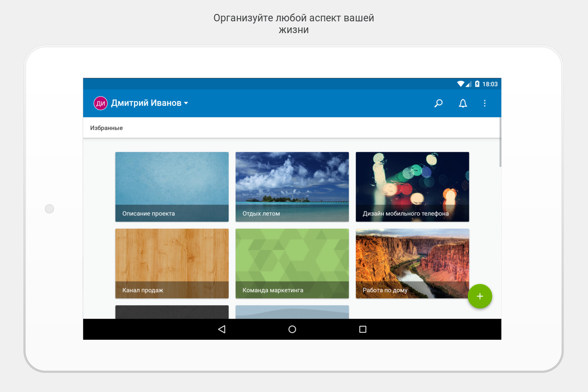588x392 pixels.
Task: Open the Команда маркетинга board
Action: (292, 264)
